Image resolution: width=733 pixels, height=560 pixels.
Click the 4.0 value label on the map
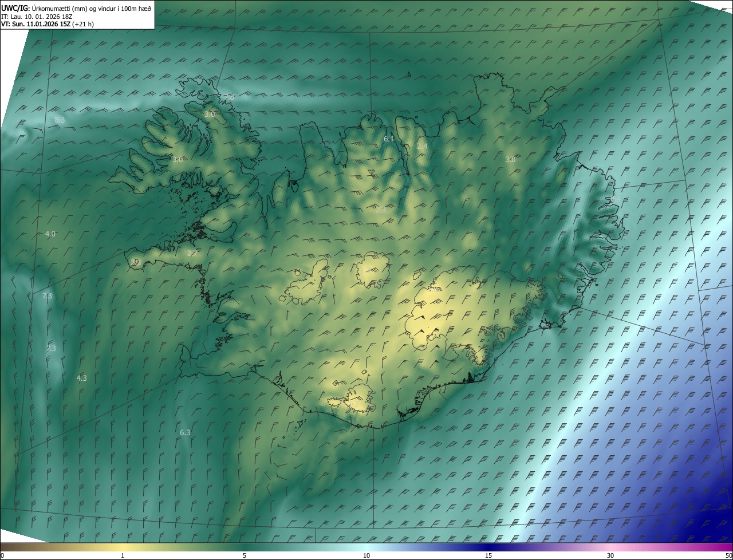pos(50,234)
